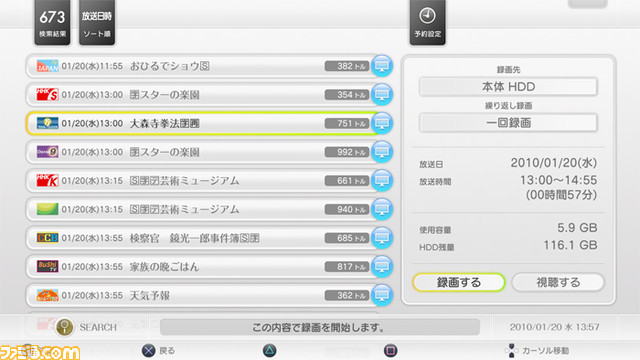Screen dimensions: 640x360
Task: Click the TV icon on the 天気予報 row
Action: pos(382,295)
